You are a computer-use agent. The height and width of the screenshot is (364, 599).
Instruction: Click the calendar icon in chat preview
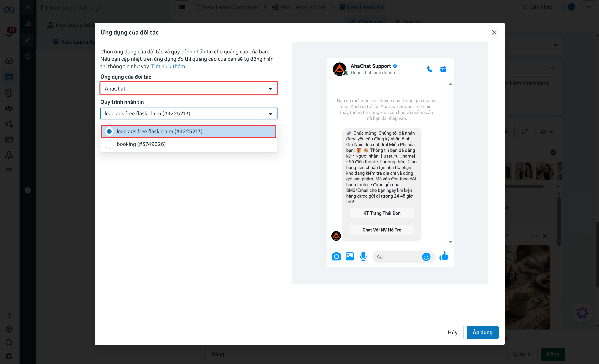(443, 69)
